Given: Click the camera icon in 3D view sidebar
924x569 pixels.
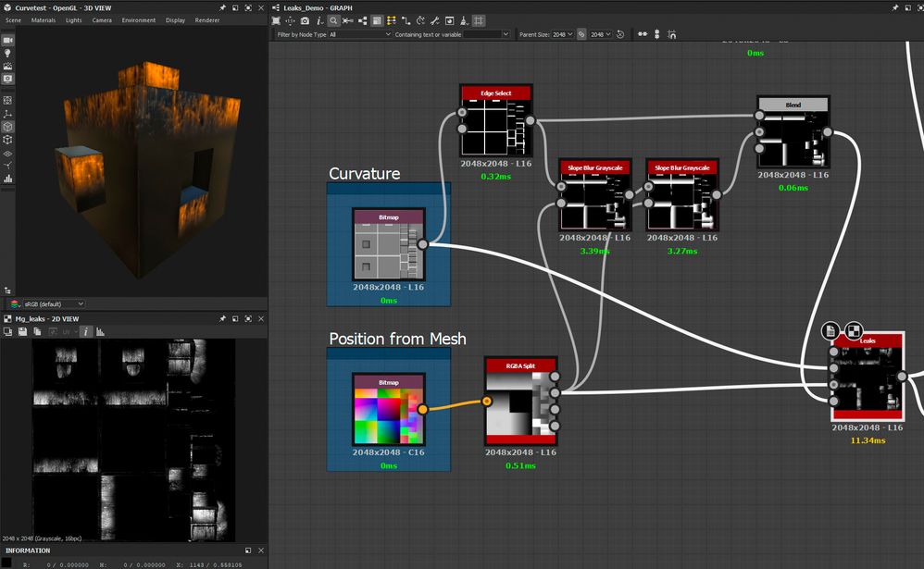Looking at the screenshot, I should point(7,41).
